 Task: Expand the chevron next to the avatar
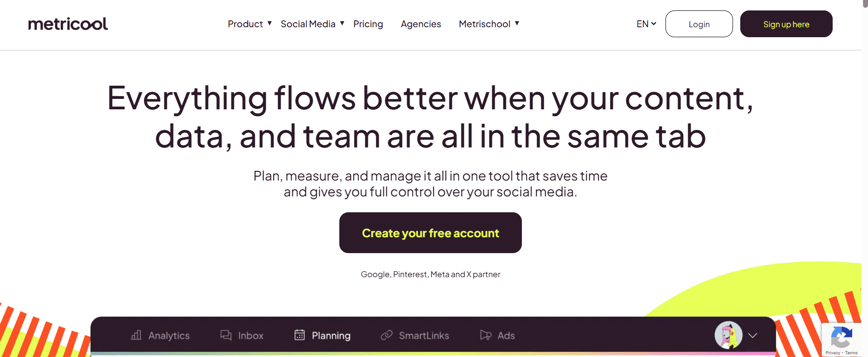pos(753,336)
